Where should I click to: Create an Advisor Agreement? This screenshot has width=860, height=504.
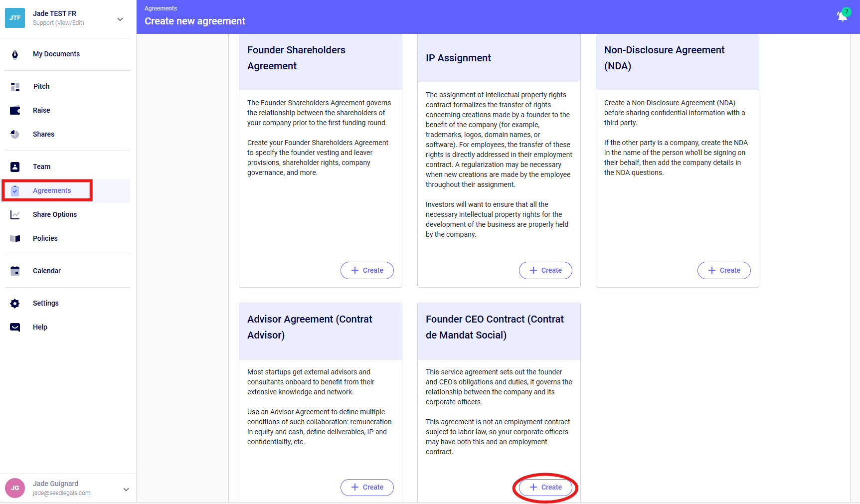click(x=367, y=487)
